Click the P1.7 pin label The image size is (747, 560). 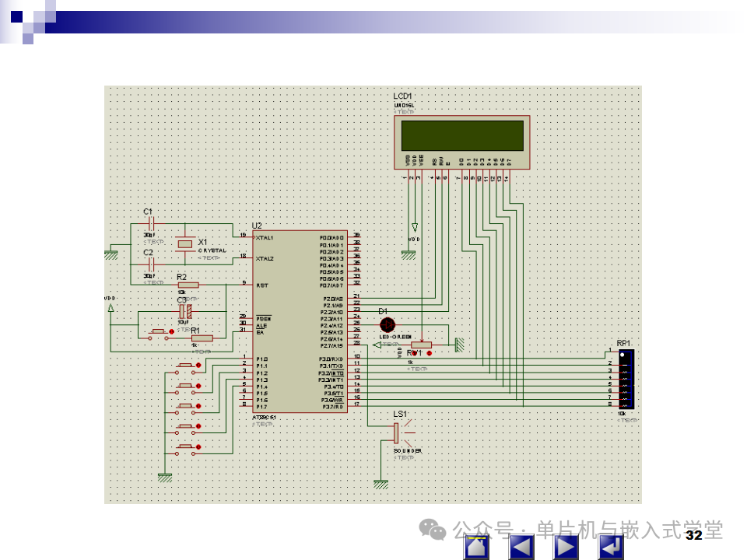(x=262, y=407)
